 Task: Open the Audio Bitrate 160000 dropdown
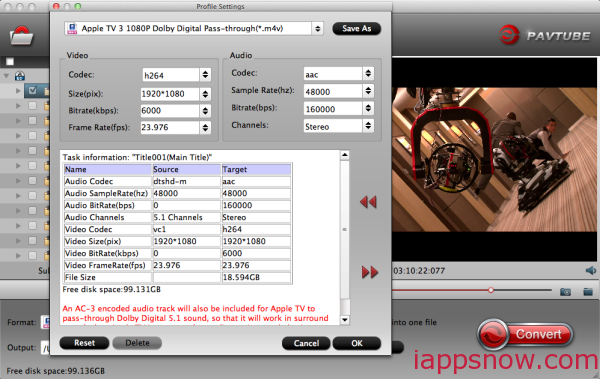[368, 108]
